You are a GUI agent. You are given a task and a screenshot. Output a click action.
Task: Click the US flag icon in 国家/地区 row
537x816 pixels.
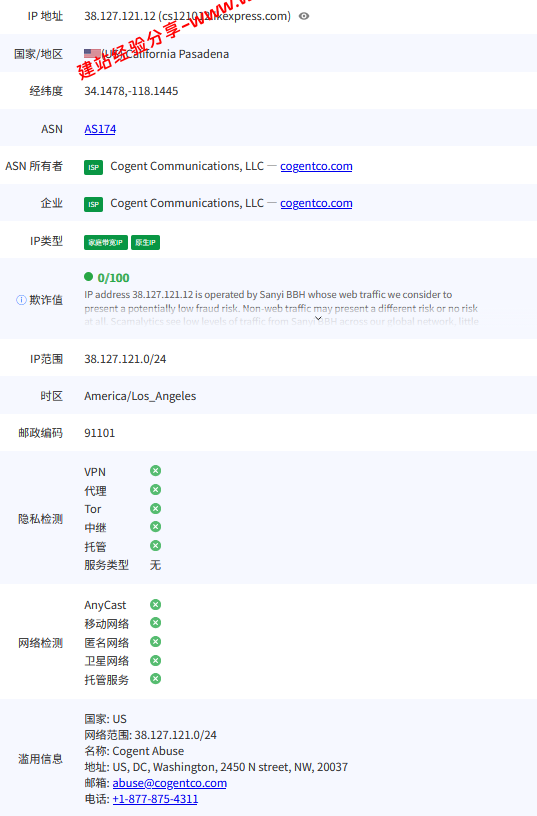coord(92,53)
